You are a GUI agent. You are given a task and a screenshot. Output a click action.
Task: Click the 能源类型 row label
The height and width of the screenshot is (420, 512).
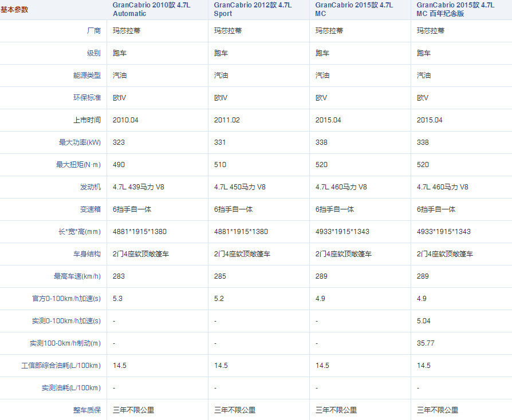[x=87, y=76]
